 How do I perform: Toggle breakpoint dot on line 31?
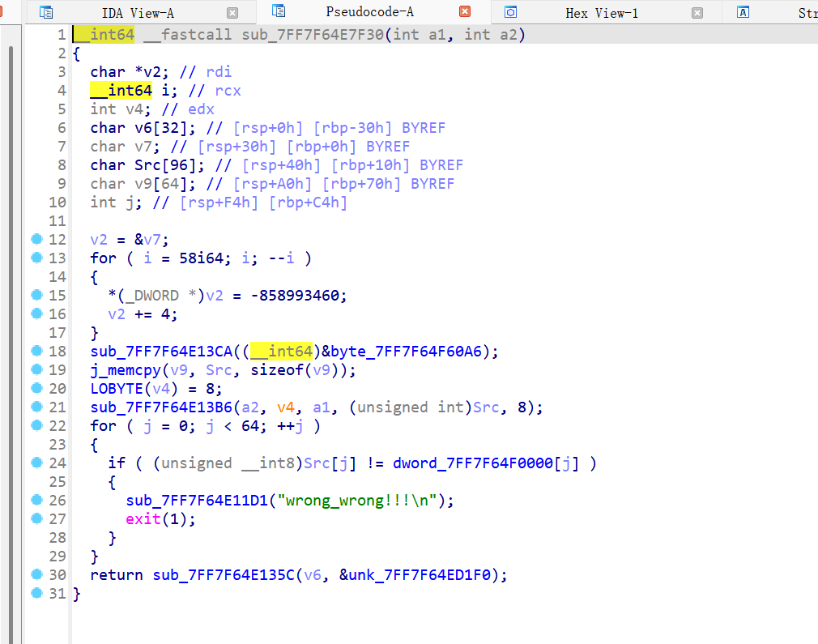pyautogui.click(x=36, y=593)
